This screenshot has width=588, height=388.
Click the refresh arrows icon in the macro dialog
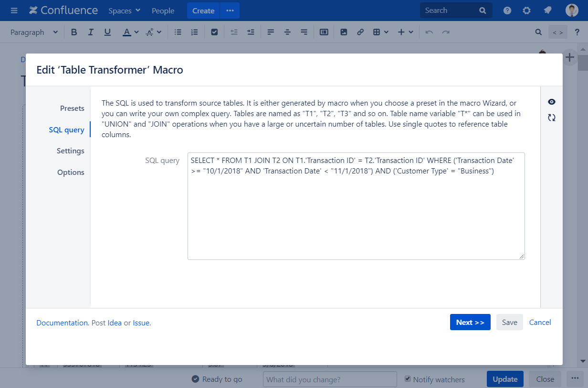[x=552, y=118]
